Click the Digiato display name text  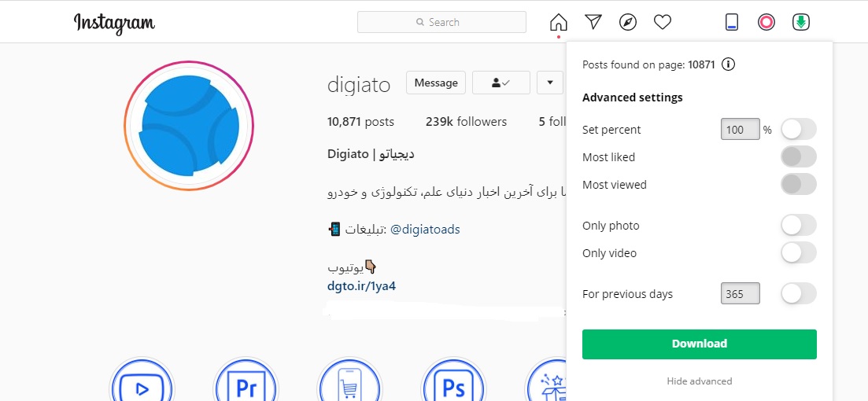[x=371, y=154]
